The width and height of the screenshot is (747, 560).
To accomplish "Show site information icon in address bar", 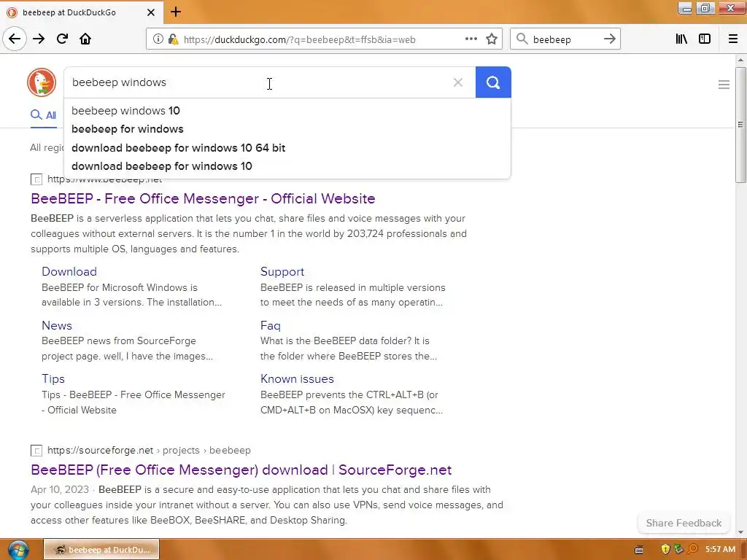I will (x=158, y=39).
